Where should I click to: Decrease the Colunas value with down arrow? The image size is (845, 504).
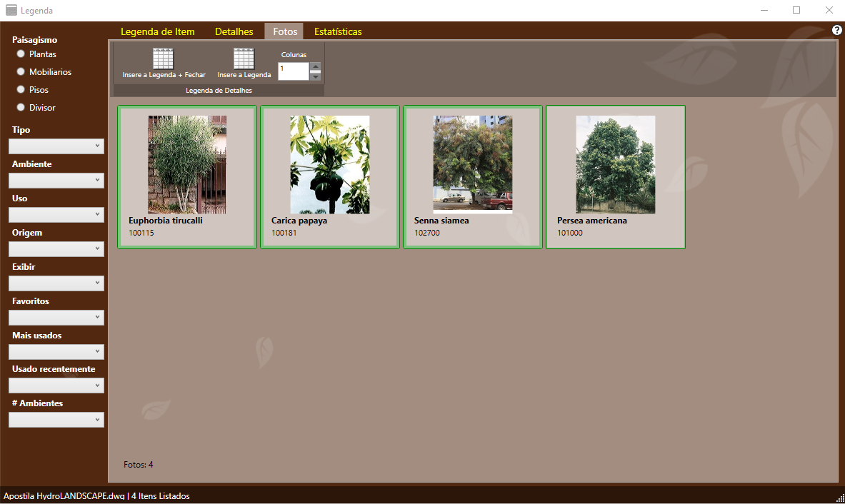(315, 76)
